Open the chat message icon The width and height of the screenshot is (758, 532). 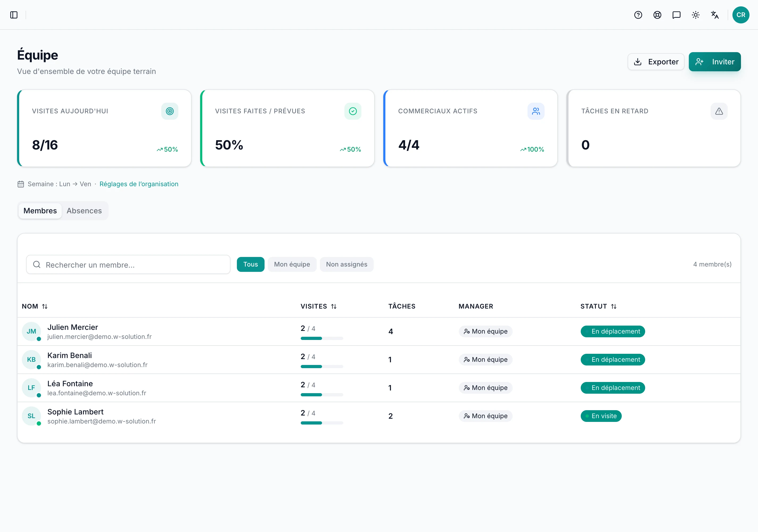[677, 15]
